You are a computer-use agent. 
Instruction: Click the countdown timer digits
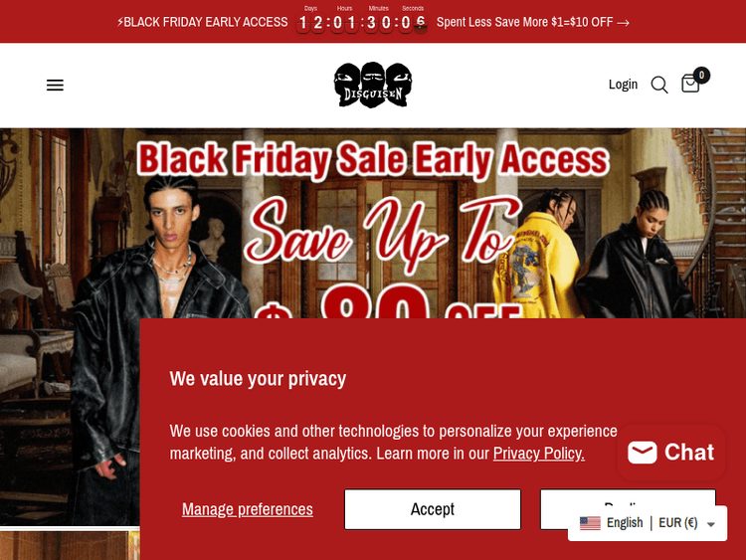[x=362, y=22]
